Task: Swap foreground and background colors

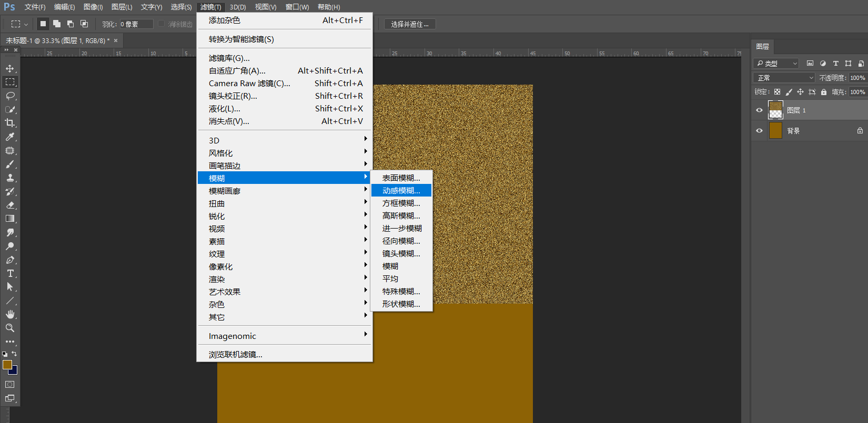Action: point(14,354)
